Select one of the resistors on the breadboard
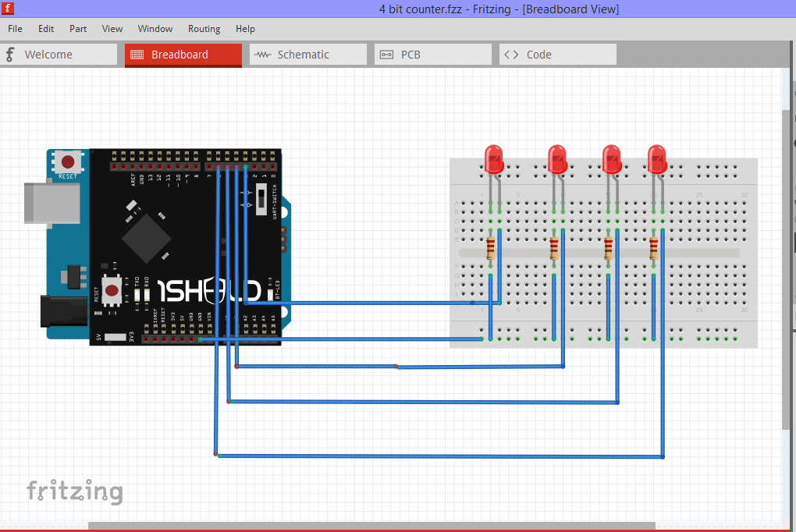Screen dimensions: 796x532 click(x=491, y=248)
